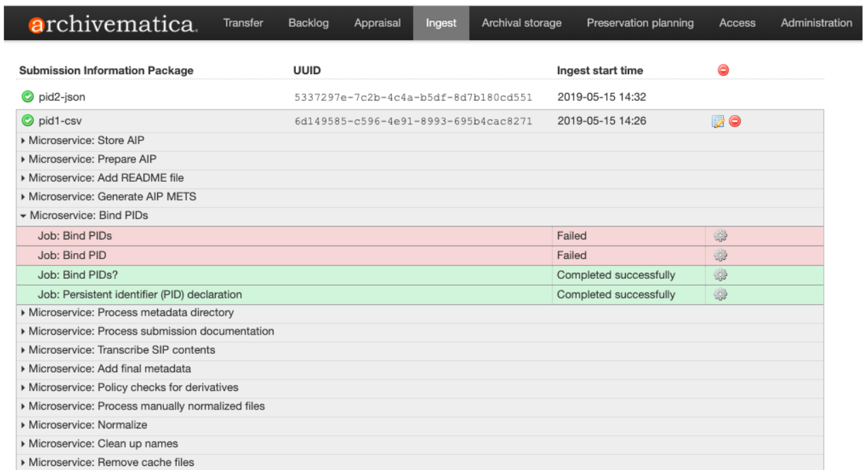The height and width of the screenshot is (470, 868).
Task: Click the UUID column header
Action: point(307,71)
